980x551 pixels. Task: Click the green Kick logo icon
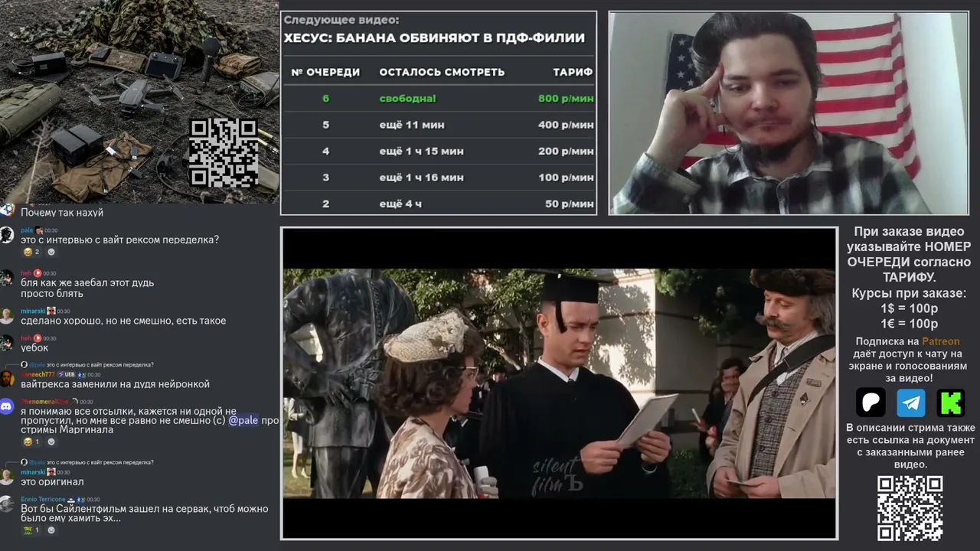coord(950,403)
